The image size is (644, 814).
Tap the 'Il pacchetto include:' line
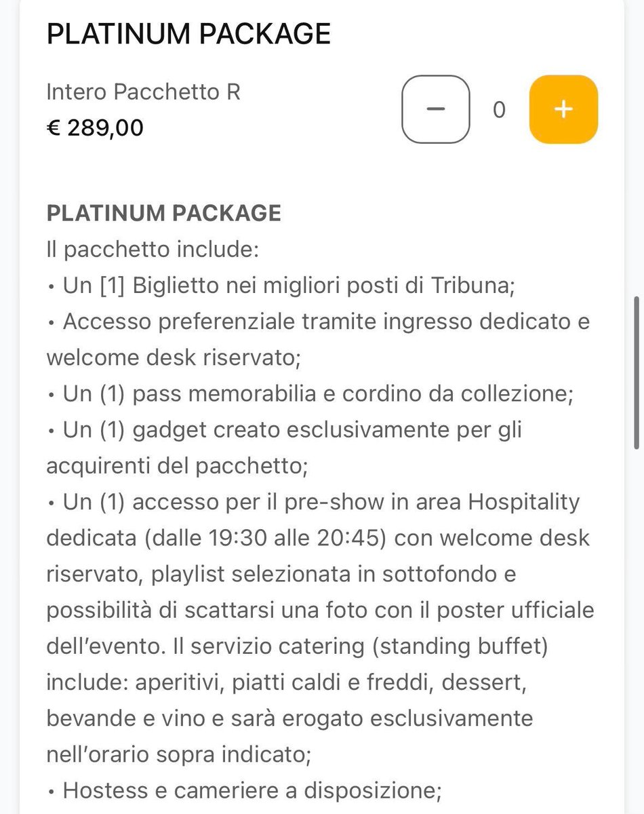pyautogui.click(x=153, y=250)
